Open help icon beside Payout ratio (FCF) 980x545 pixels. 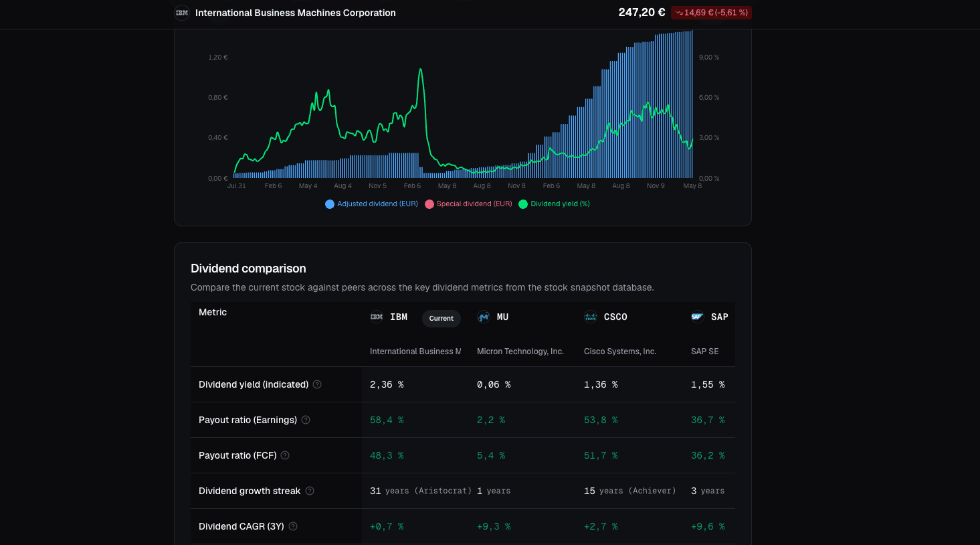tap(285, 455)
